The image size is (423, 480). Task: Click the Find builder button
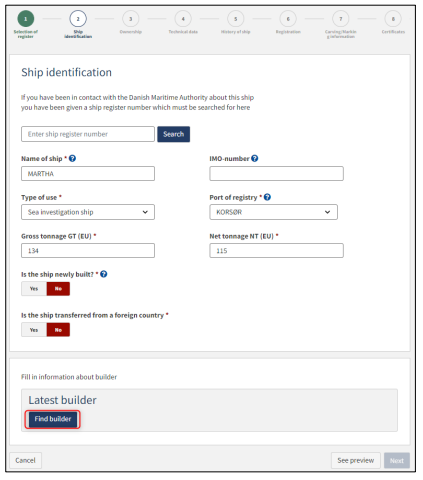[x=53, y=419]
